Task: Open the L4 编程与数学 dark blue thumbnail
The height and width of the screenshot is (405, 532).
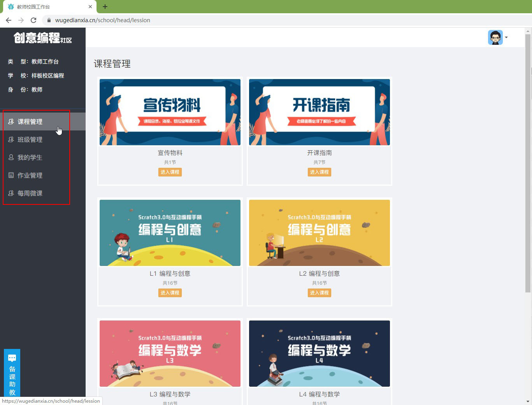Action: pyautogui.click(x=320, y=354)
